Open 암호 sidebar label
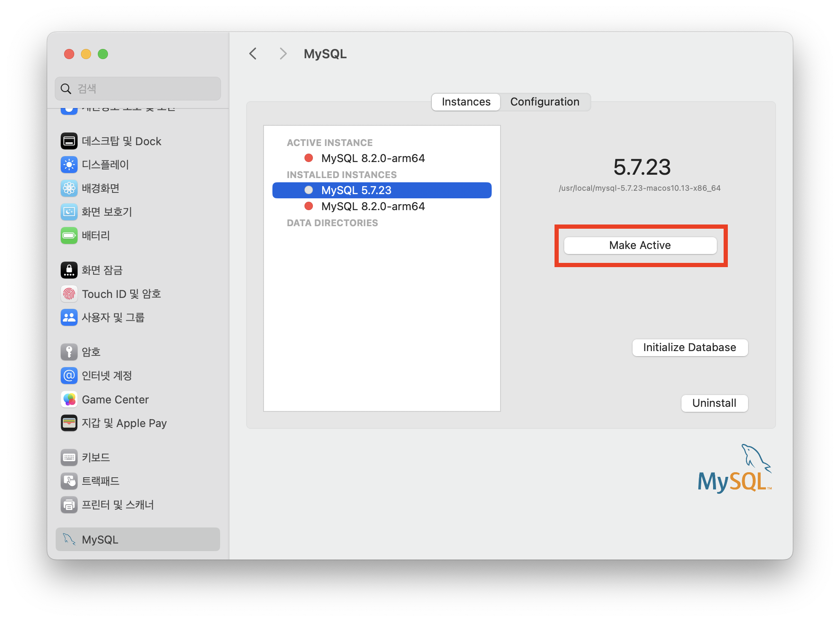Image resolution: width=840 pixels, height=622 pixels. (x=91, y=352)
